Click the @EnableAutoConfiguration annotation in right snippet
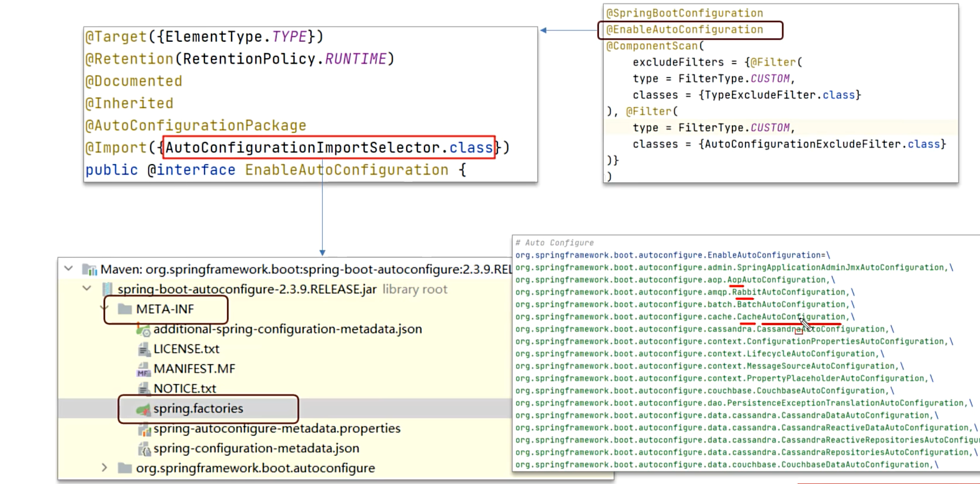980x484 pixels. [x=685, y=29]
